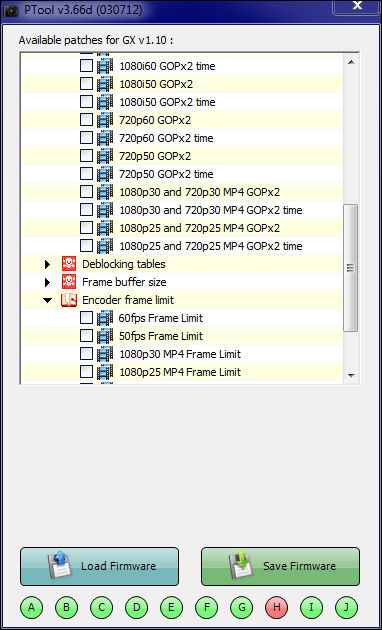The image size is (382, 630).
Task: Tick 1080p30 and 720p30 MP4 GOPx2 checkbox
Action: [x=86, y=192]
